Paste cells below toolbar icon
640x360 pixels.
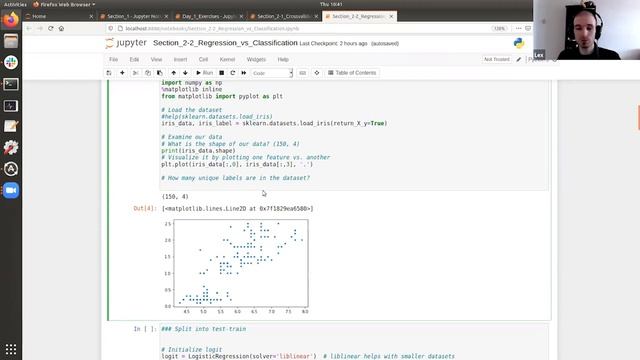tap(160, 73)
